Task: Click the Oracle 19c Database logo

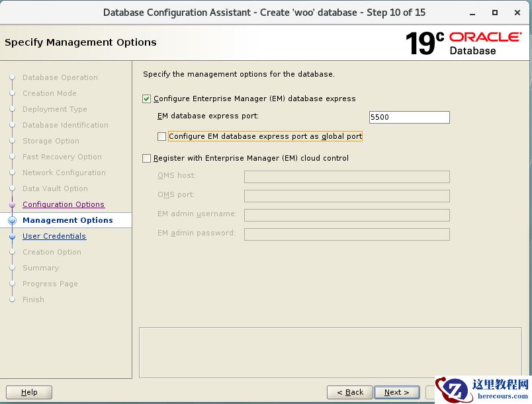Action: click(x=463, y=44)
